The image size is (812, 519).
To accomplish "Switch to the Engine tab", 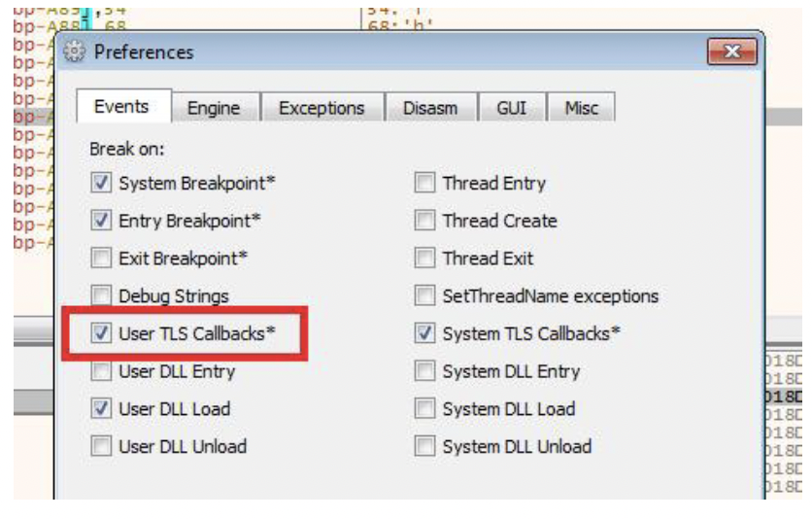I will (x=214, y=108).
